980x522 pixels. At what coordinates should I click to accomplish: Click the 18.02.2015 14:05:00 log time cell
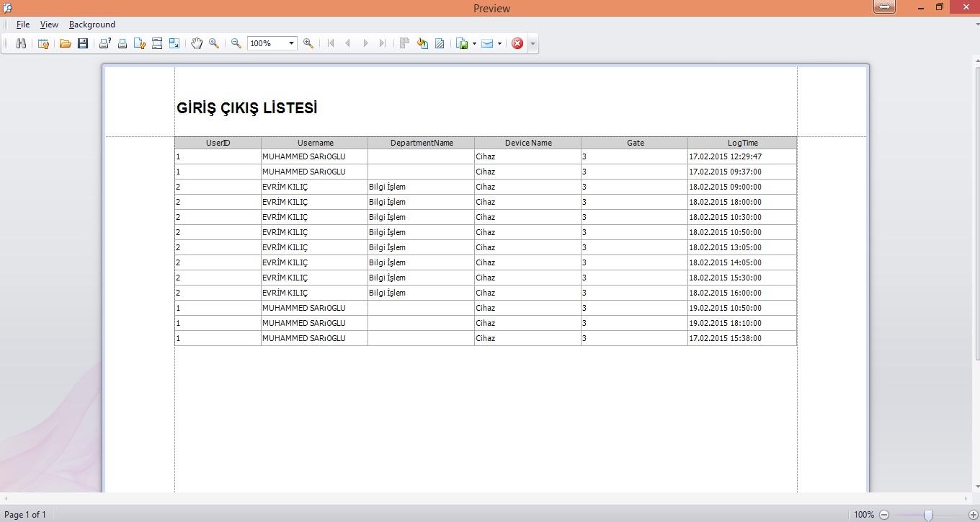[x=742, y=262]
